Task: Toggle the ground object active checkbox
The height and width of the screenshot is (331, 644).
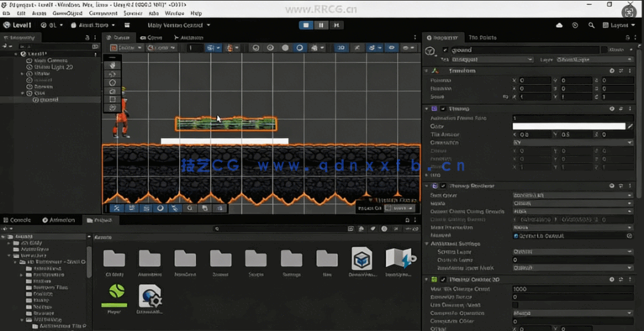Action: 445,50
